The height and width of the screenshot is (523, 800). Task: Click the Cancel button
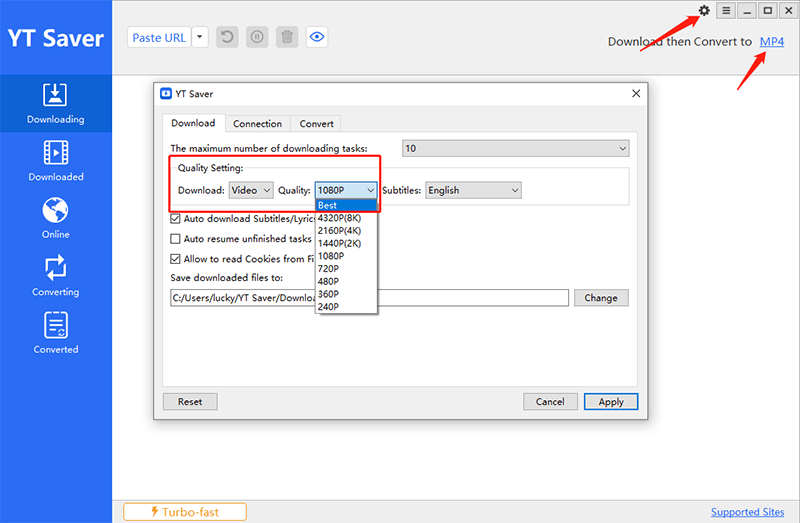tap(550, 402)
